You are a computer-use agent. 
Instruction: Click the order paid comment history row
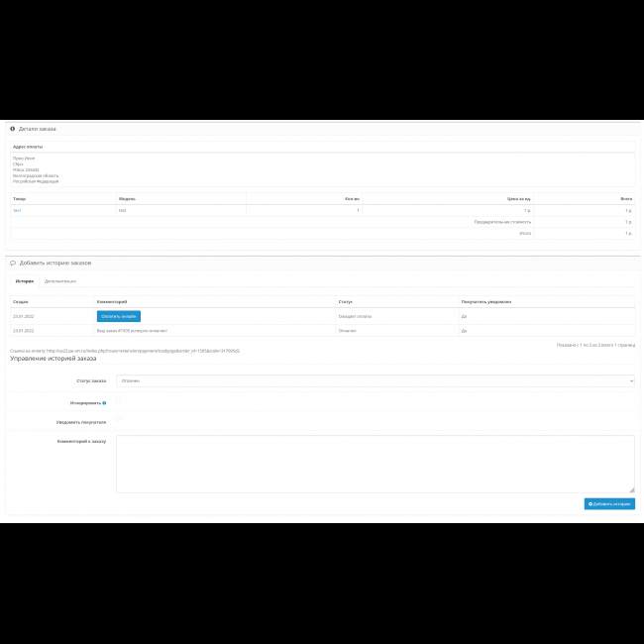coord(132,331)
